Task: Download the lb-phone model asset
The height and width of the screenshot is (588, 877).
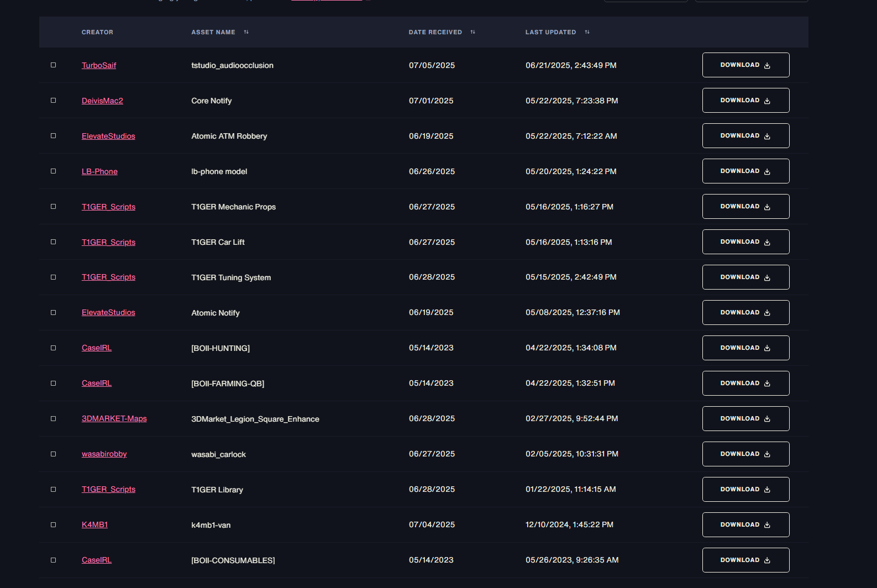Action: click(x=745, y=171)
